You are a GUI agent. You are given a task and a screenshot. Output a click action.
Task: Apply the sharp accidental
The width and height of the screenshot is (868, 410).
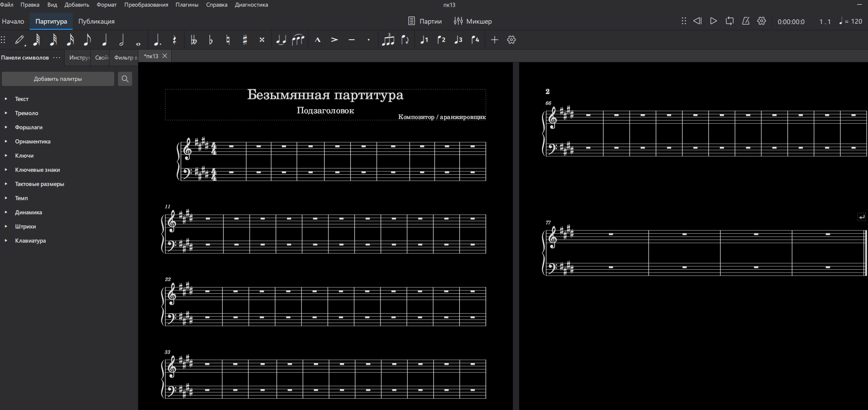click(x=244, y=40)
